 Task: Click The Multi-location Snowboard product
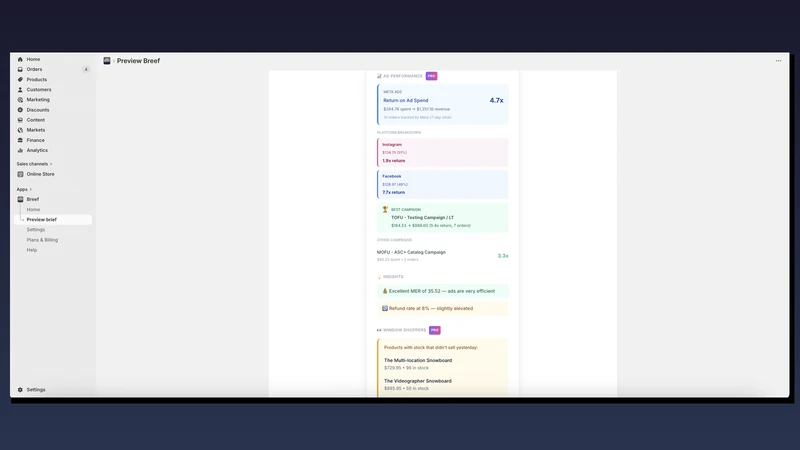[x=418, y=361]
